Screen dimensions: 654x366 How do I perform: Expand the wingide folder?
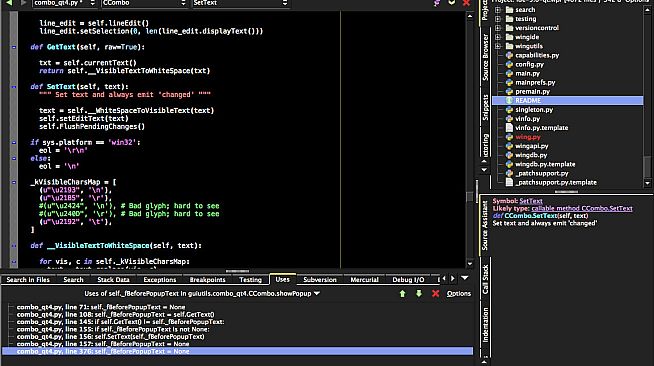click(x=498, y=37)
